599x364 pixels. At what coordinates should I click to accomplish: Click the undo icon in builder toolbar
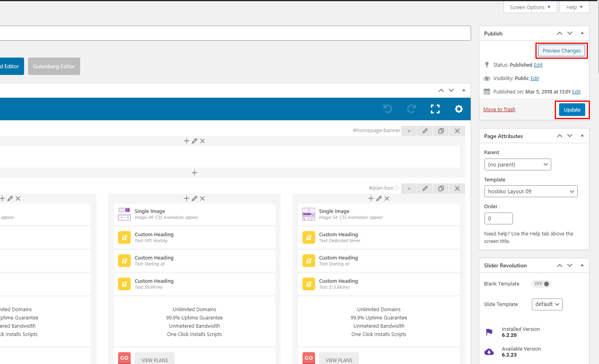[x=388, y=109]
